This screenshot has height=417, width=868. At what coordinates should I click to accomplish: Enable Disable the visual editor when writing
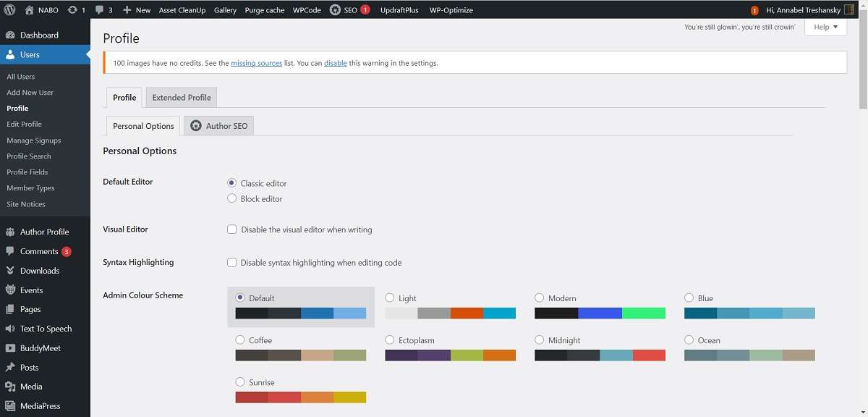(232, 229)
